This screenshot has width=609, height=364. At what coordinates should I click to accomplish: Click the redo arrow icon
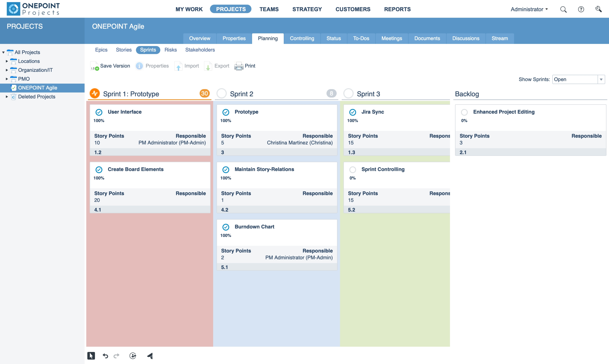tap(116, 356)
